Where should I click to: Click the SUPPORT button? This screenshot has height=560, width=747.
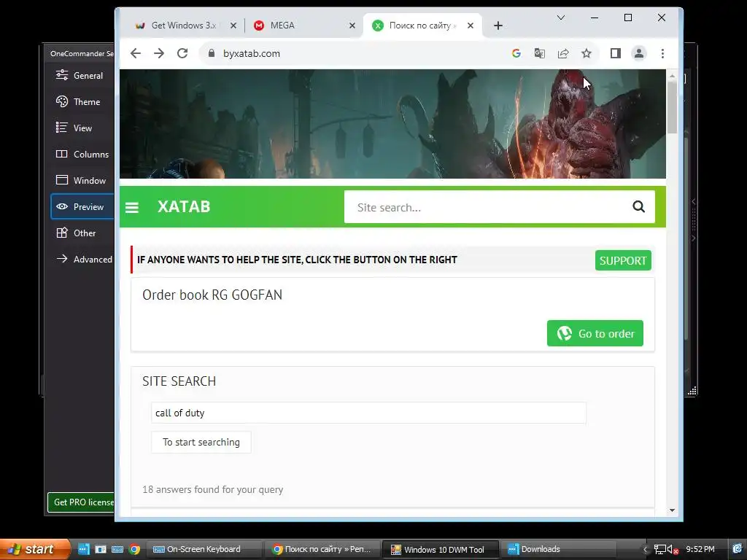point(623,260)
